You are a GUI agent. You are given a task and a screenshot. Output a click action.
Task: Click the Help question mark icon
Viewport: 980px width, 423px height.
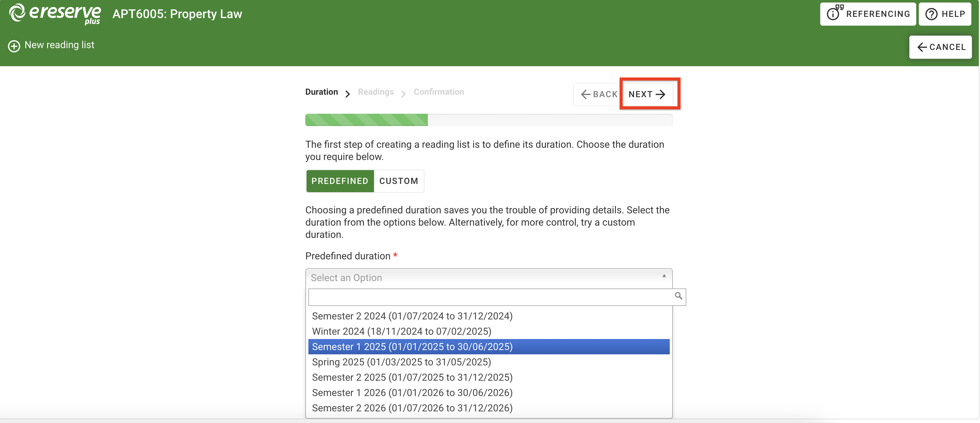click(x=931, y=14)
